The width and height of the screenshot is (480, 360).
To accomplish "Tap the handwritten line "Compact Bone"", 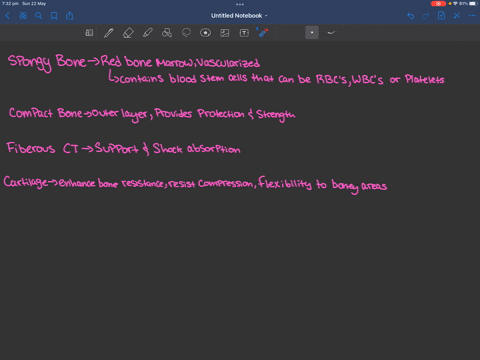I will (x=46, y=113).
